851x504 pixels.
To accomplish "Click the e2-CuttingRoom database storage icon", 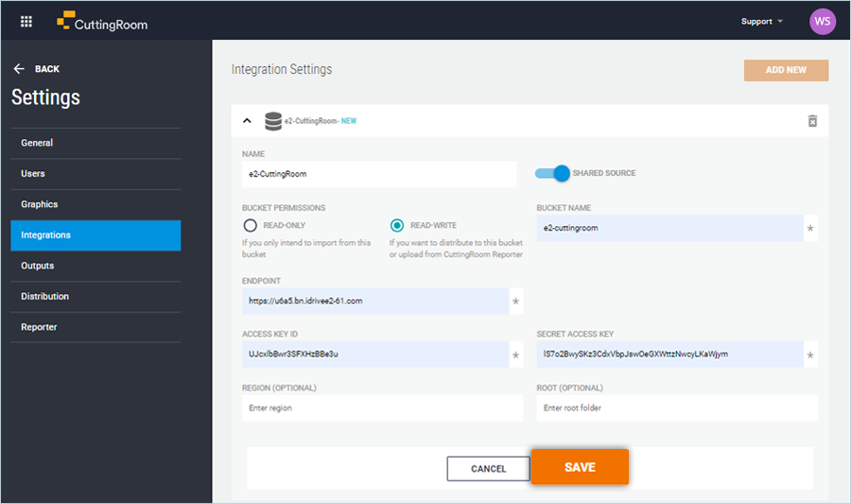I will [x=273, y=121].
